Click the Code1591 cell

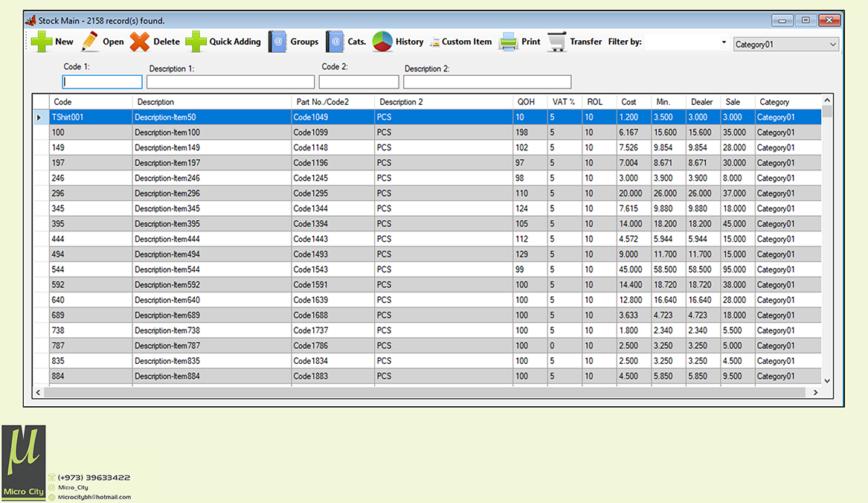click(332, 285)
